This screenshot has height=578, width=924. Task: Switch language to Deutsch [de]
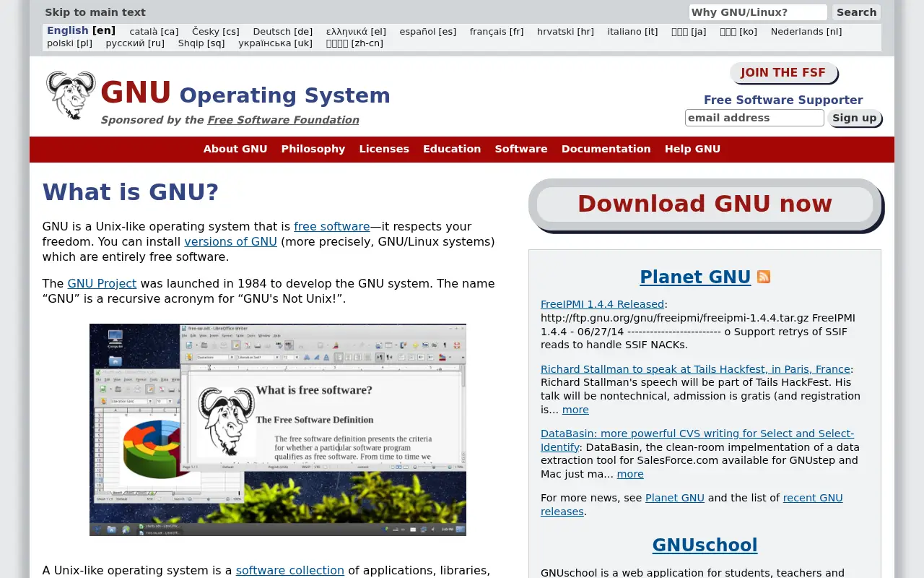click(283, 32)
